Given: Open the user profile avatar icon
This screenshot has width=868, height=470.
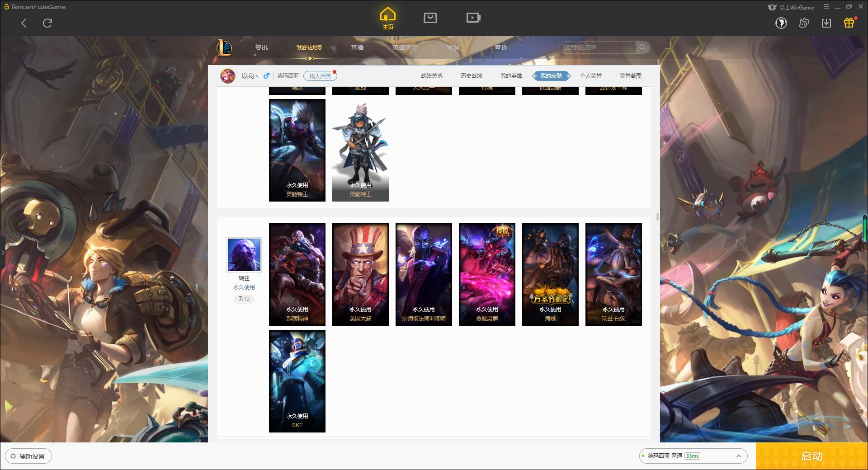Looking at the screenshot, I should click(x=781, y=23).
